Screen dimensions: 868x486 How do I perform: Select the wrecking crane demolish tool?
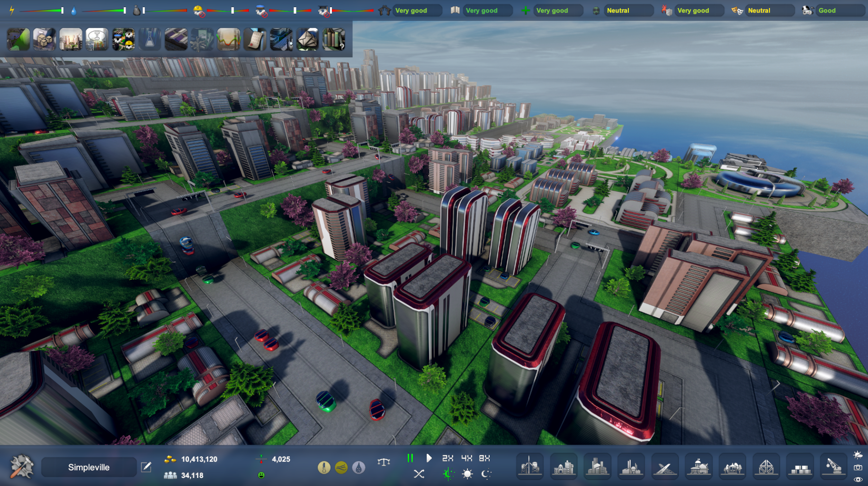coord(833,467)
